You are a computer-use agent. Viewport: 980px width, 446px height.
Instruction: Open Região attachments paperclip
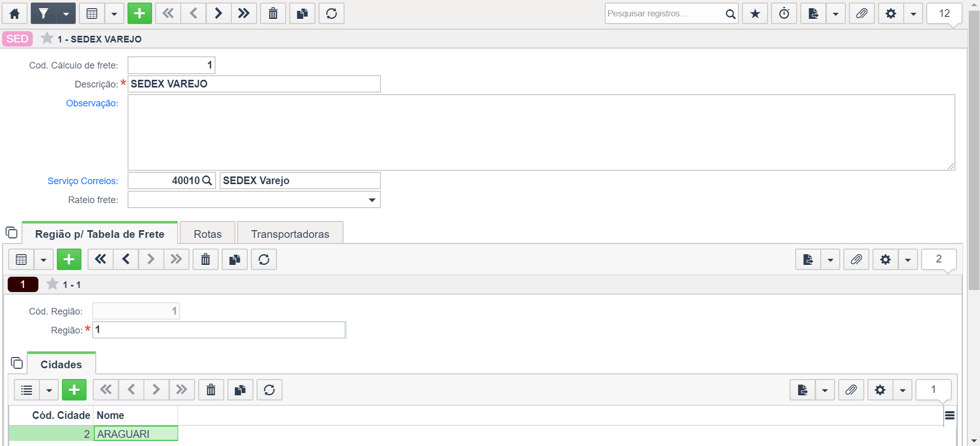point(857,259)
